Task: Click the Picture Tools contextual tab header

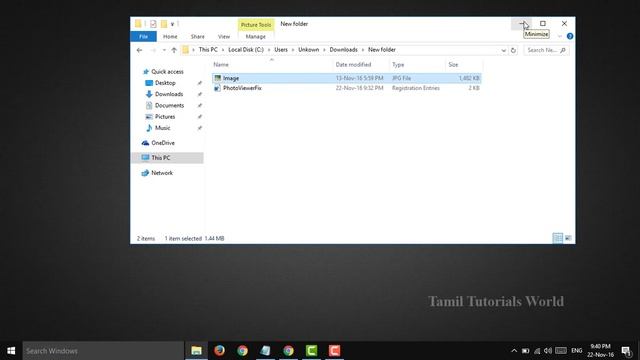Action: [x=256, y=25]
